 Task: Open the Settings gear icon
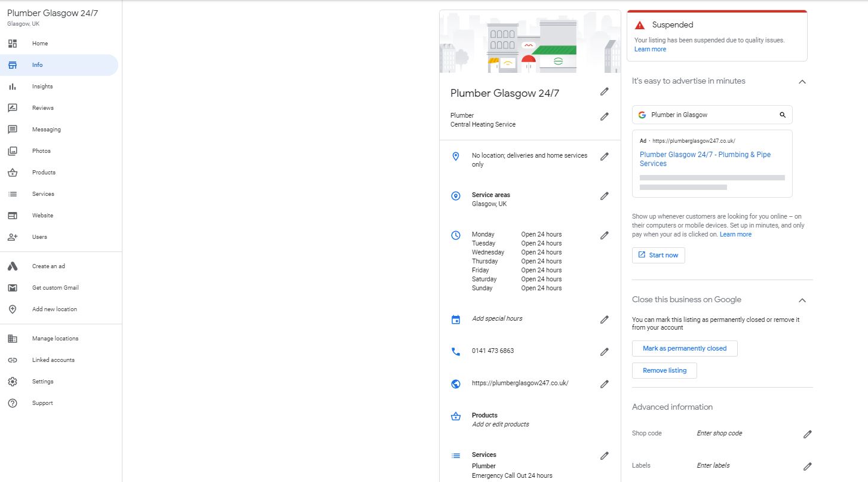13,382
